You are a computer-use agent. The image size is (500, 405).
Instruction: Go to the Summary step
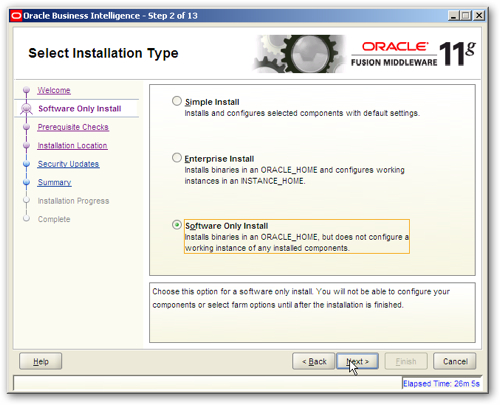point(54,182)
